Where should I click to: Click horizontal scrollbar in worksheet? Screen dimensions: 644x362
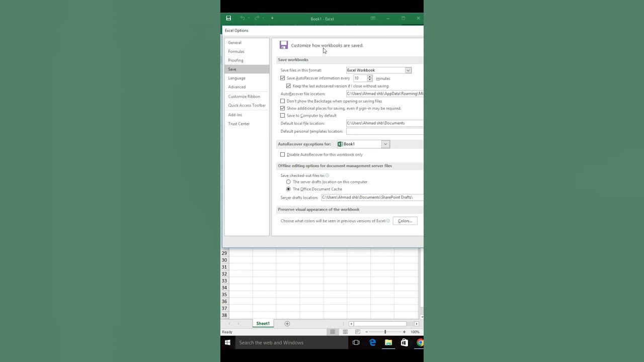(x=380, y=324)
